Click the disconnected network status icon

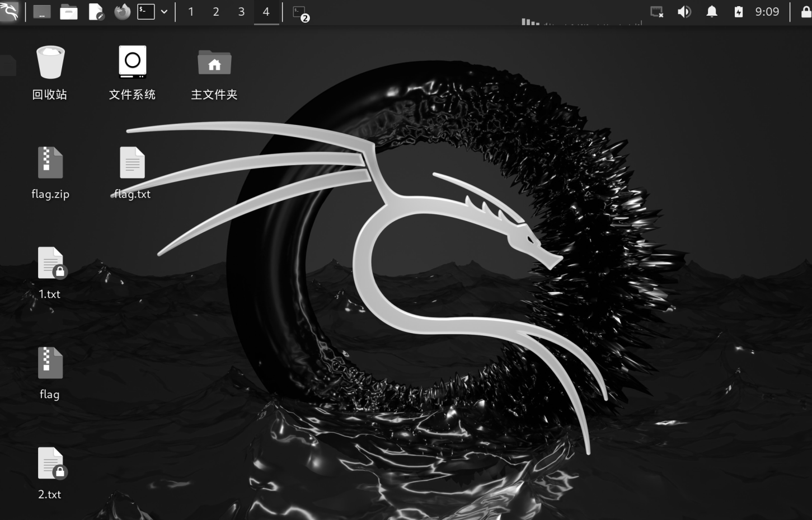click(656, 12)
